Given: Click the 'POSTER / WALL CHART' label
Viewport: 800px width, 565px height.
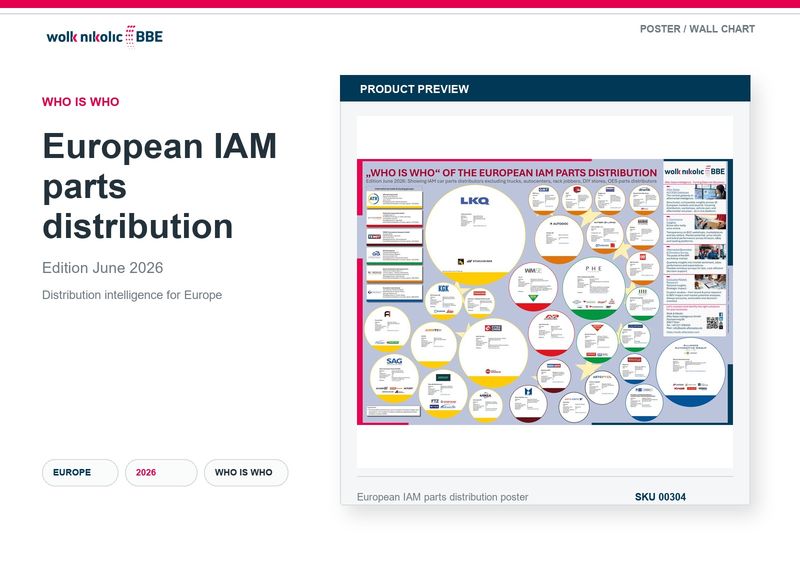Looking at the screenshot, I should point(697,29).
